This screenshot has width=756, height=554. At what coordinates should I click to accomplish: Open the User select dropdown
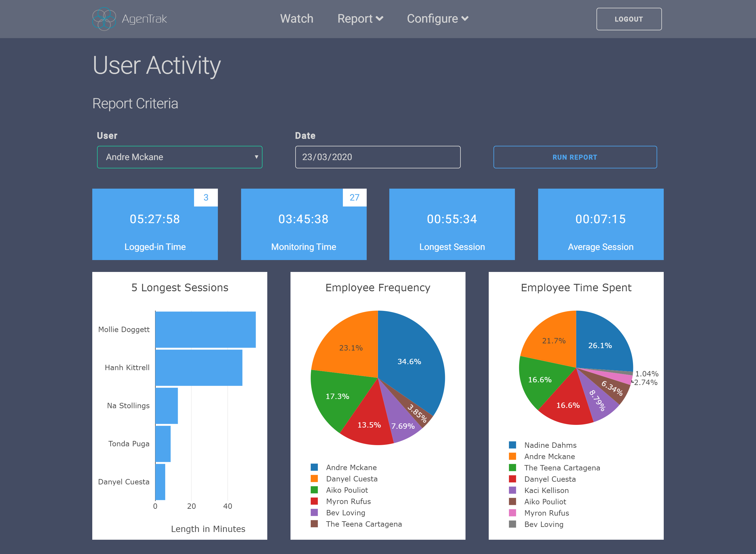click(x=179, y=157)
